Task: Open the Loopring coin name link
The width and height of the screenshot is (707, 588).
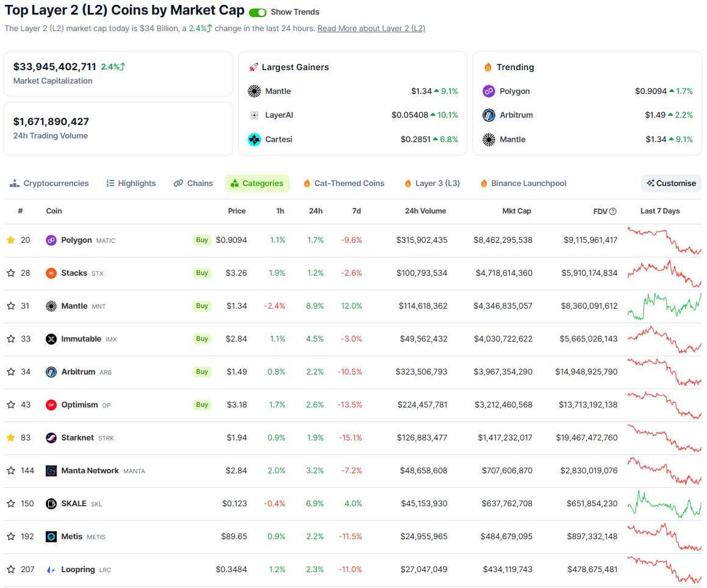Action: point(78,569)
